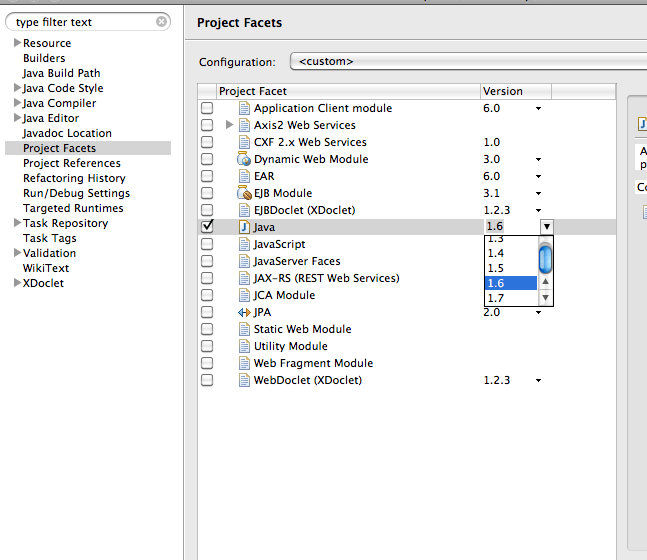Open Run/Debug Settings page
This screenshot has width=647, height=560.
pos(76,193)
